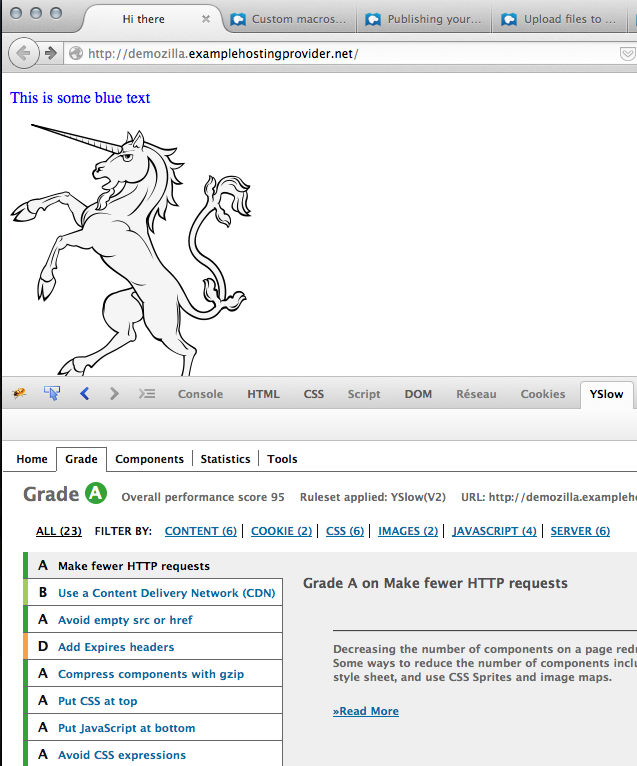
Task: Switch to the Réseau panel tab
Action: 476,394
